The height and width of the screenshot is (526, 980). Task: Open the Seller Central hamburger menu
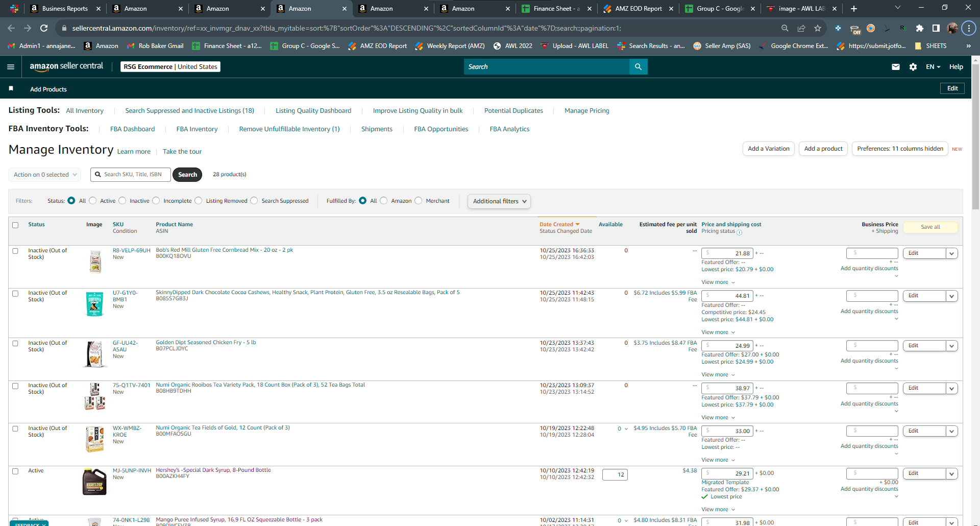[11, 67]
